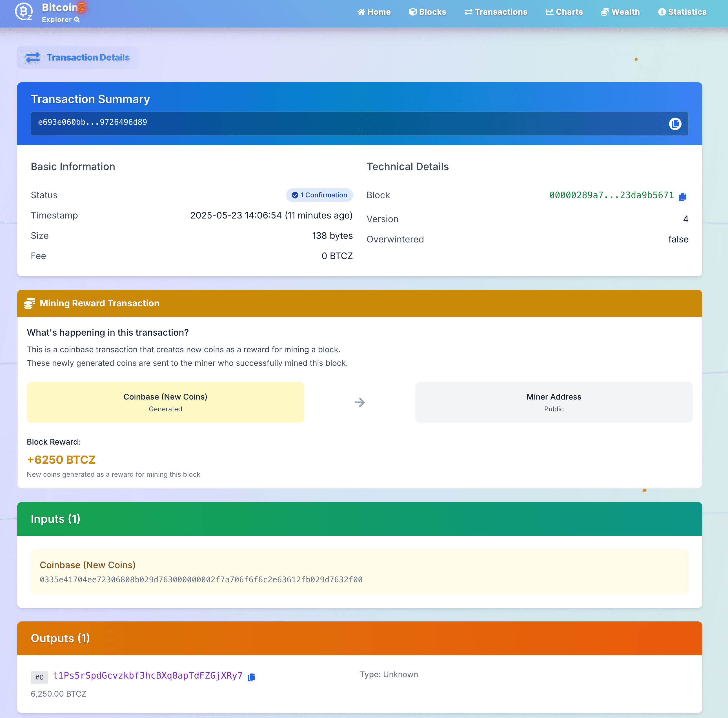
Task: Open the Charts section
Action: click(x=564, y=12)
